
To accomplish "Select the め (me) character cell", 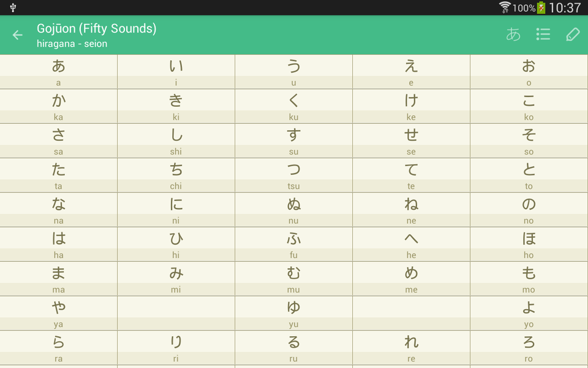I will (411, 274).
